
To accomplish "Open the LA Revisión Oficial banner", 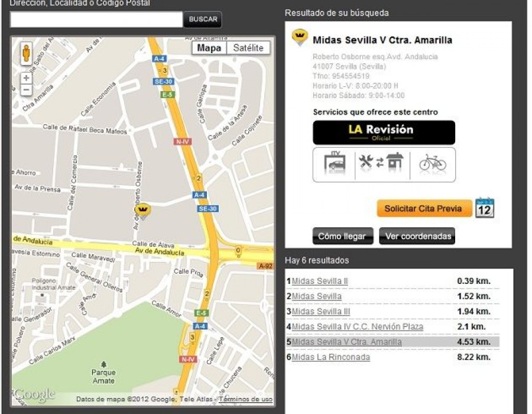I will pyautogui.click(x=384, y=132).
